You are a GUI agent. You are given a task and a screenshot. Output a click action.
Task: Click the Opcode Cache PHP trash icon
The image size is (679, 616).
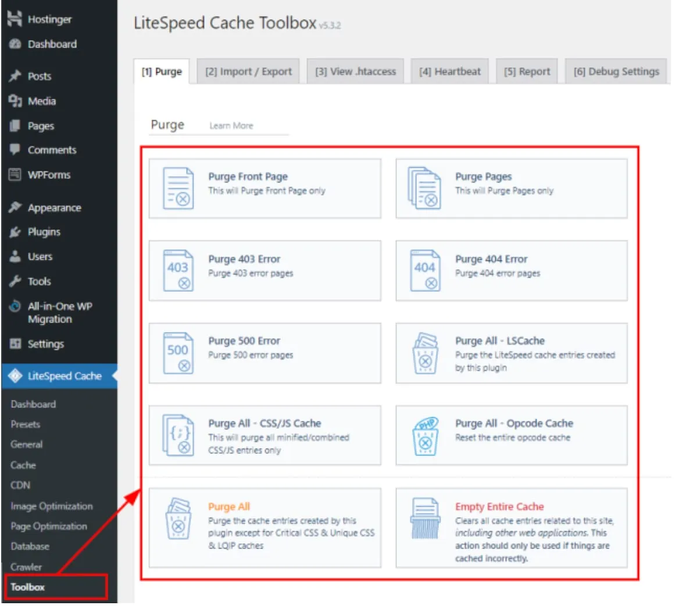[x=425, y=436]
